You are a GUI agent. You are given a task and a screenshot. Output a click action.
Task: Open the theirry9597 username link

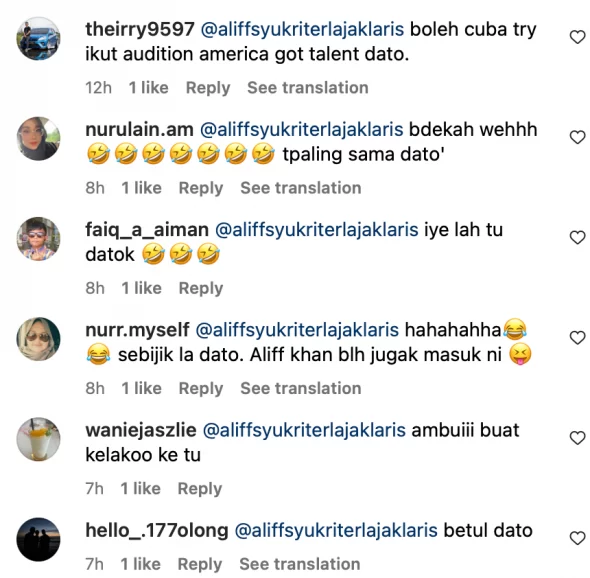140,29
